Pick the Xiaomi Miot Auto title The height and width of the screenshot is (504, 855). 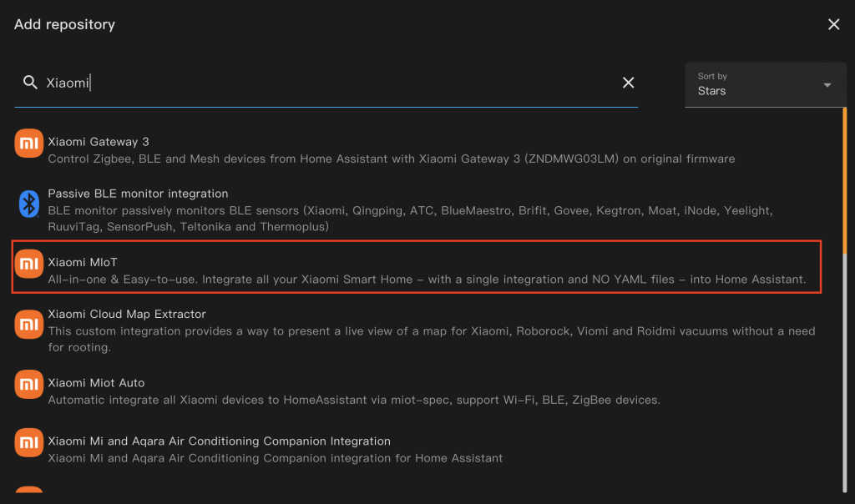96,382
